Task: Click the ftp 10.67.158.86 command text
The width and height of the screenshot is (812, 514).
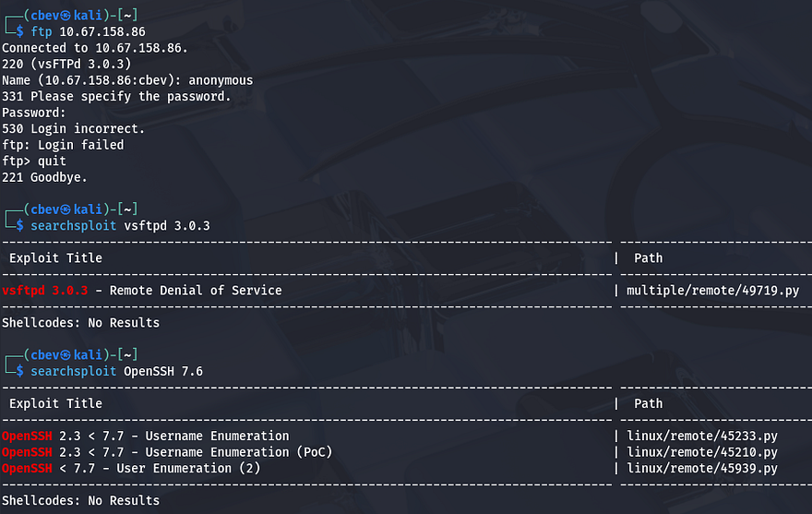Action: [88, 31]
